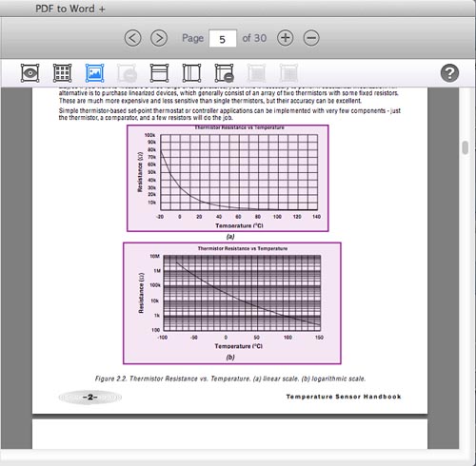Click the "-2-" page number badge
The image size is (476, 466).
[90, 397]
